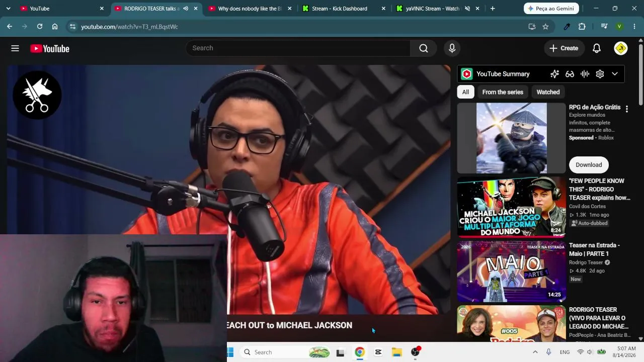Open the Chrome tab search dropdown
The image size is (644, 362).
tap(8, 9)
